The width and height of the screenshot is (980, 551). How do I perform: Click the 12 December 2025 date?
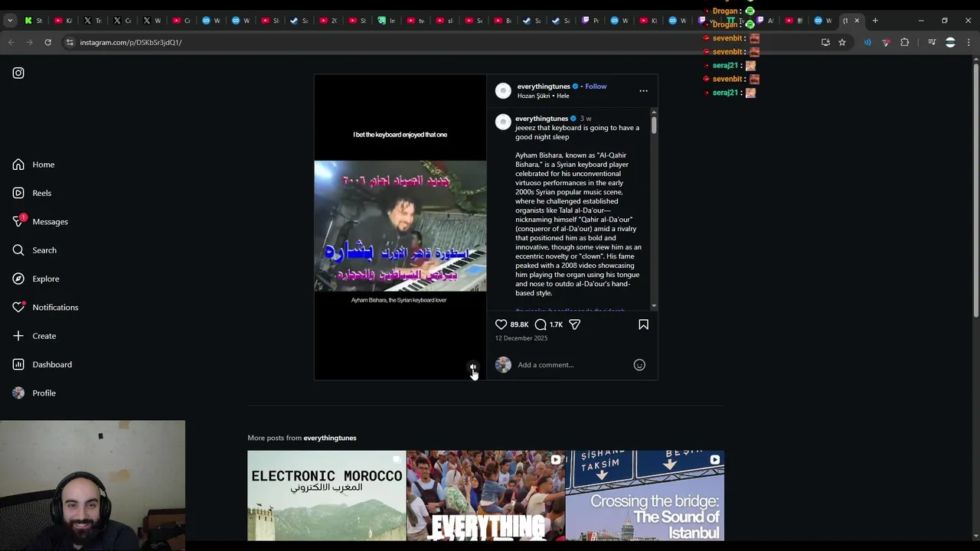pyautogui.click(x=521, y=338)
